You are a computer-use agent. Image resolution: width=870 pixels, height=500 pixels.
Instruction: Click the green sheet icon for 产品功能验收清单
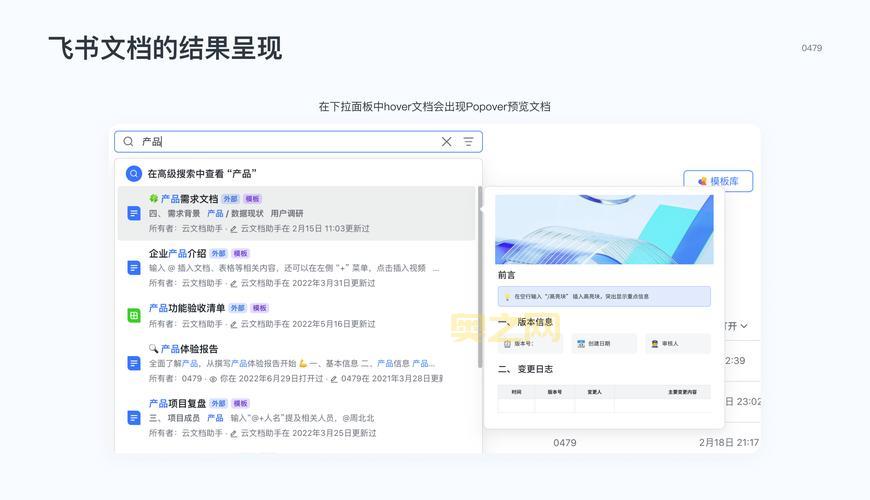coord(134,316)
